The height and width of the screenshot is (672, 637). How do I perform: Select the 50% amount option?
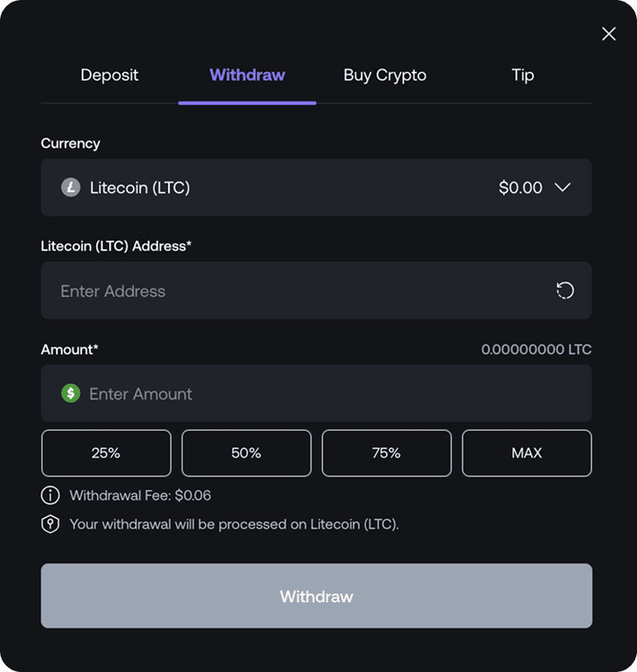(246, 453)
